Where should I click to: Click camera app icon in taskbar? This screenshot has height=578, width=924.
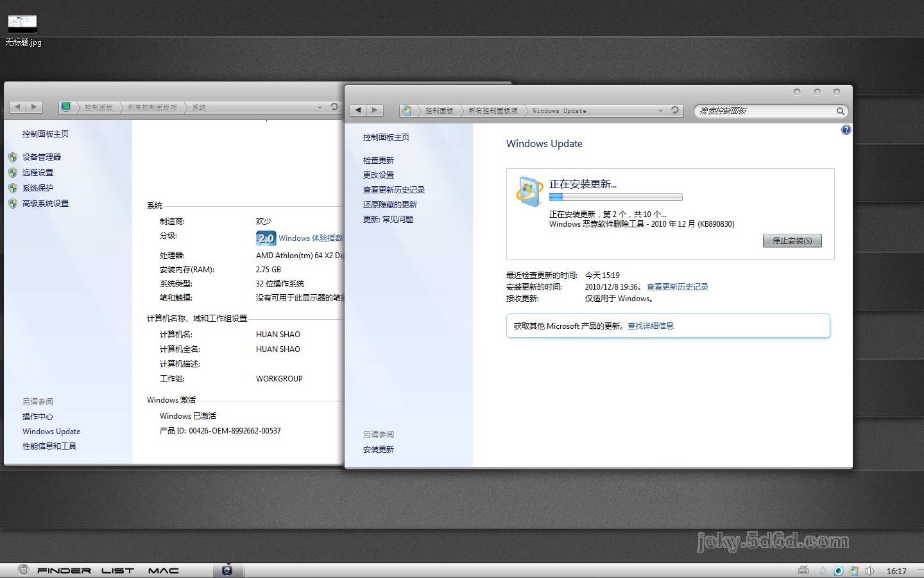tap(227, 570)
